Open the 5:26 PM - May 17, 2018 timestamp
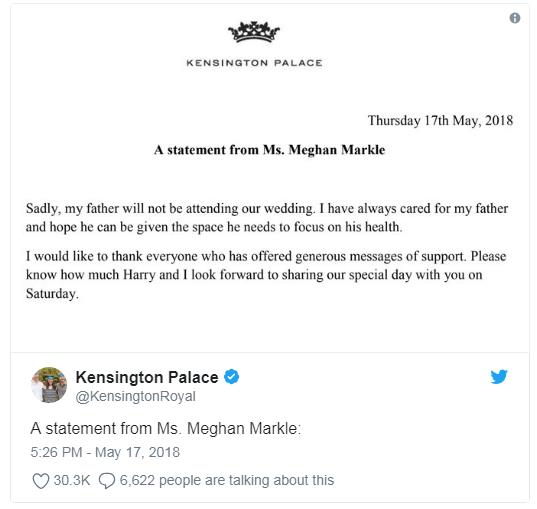The width and height of the screenshot is (537, 509). coord(105,452)
